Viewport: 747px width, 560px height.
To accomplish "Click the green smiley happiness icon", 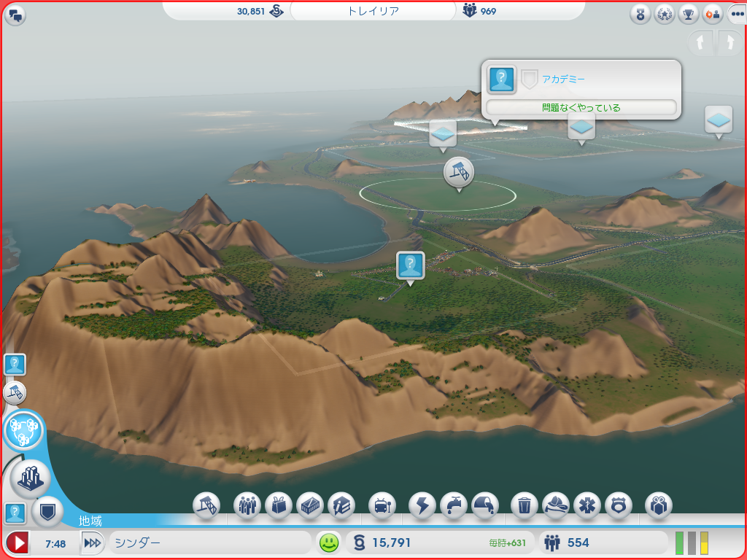I will coord(329,542).
